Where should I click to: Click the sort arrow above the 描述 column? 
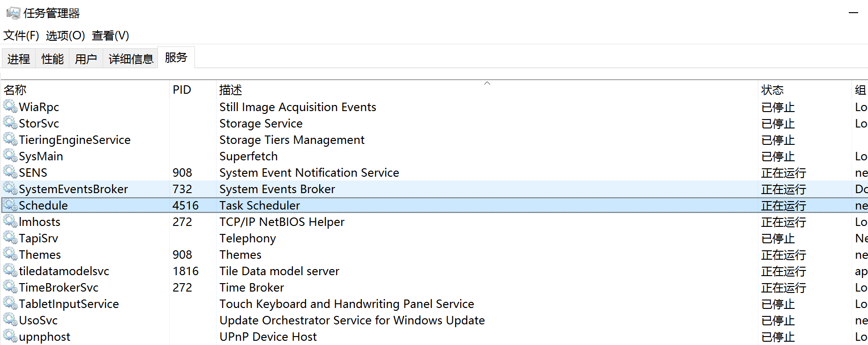click(487, 83)
